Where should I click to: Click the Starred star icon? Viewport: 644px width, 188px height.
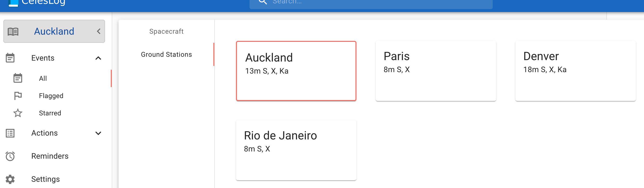point(18,113)
